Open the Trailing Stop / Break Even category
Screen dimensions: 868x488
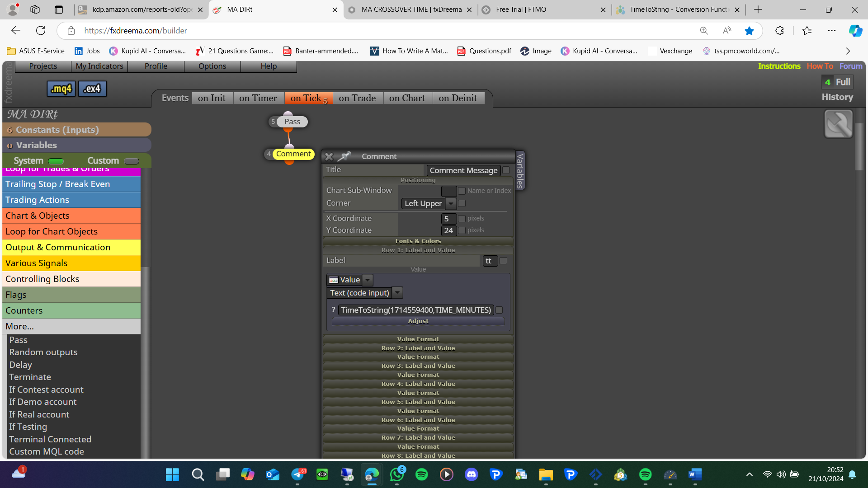tap(71, 184)
